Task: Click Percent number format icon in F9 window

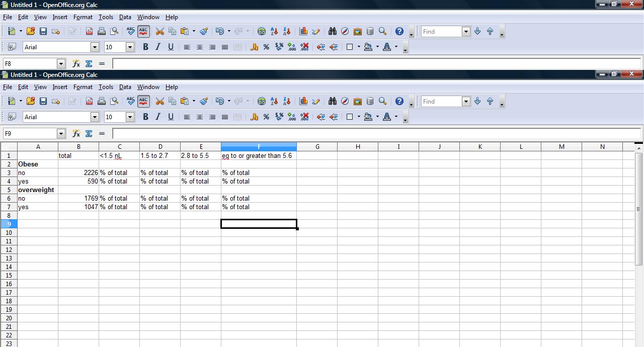Action: (266, 117)
